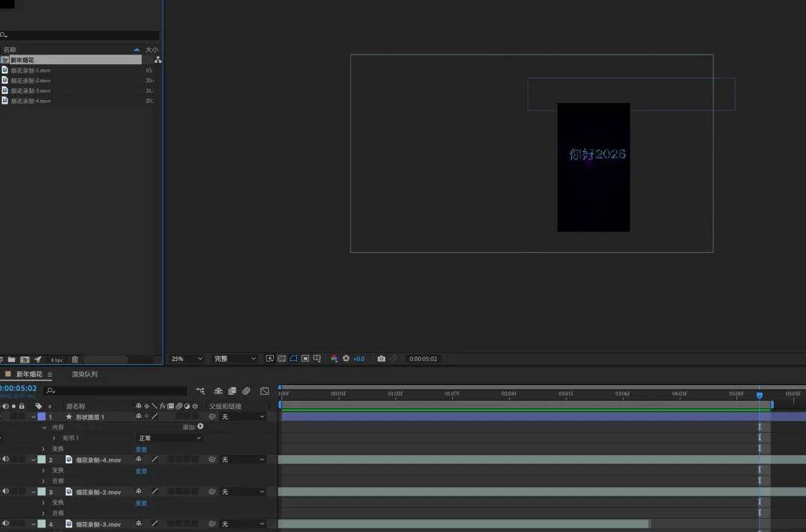Click the motion blur enable icon in timeline

click(246, 391)
